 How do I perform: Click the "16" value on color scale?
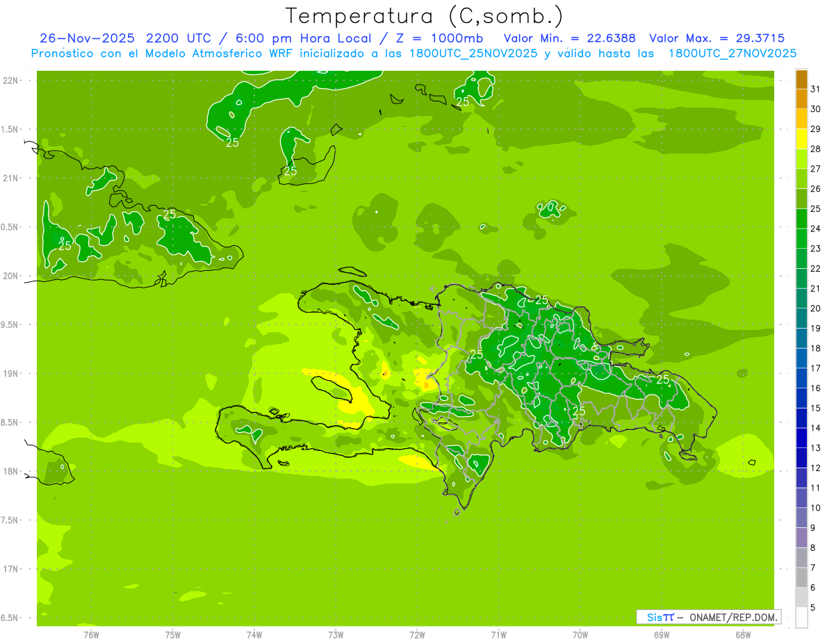point(816,388)
